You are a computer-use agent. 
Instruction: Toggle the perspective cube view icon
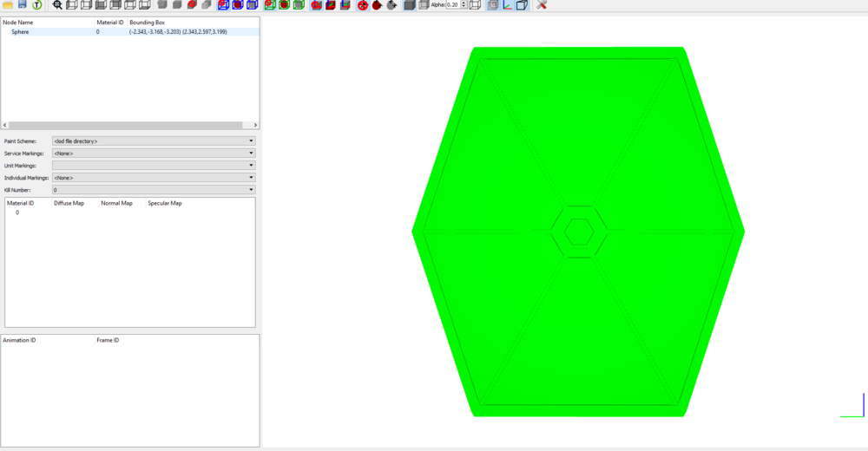tap(522, 5)
